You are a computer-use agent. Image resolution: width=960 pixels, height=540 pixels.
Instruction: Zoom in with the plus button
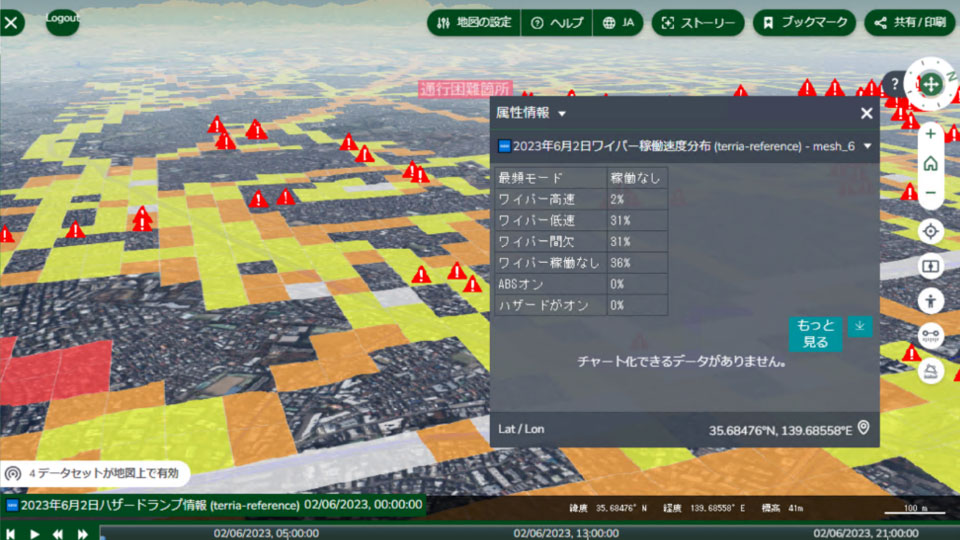pos(931,134)
